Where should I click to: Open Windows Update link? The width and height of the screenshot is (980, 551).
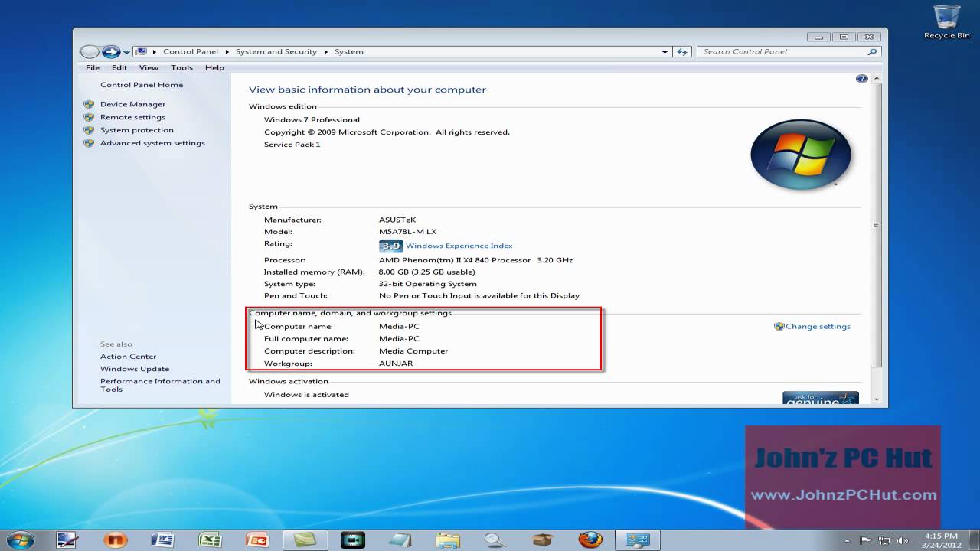point(135,369)
